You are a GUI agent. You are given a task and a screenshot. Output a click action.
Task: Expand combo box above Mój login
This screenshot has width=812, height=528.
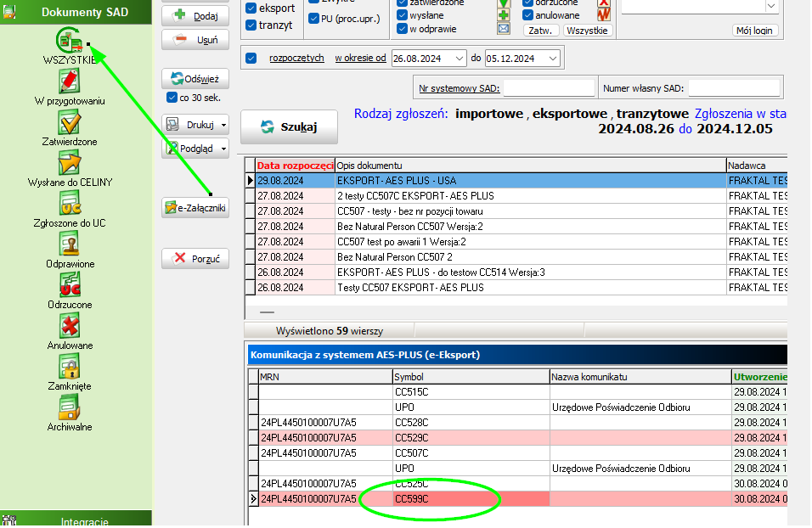(771, 6)
